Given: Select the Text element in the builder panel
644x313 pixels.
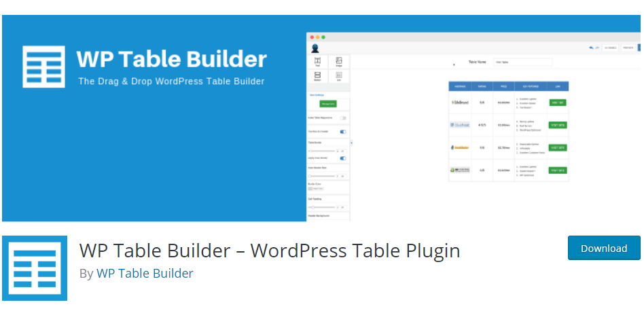Looking at the screenshot, I should (317, 62).
